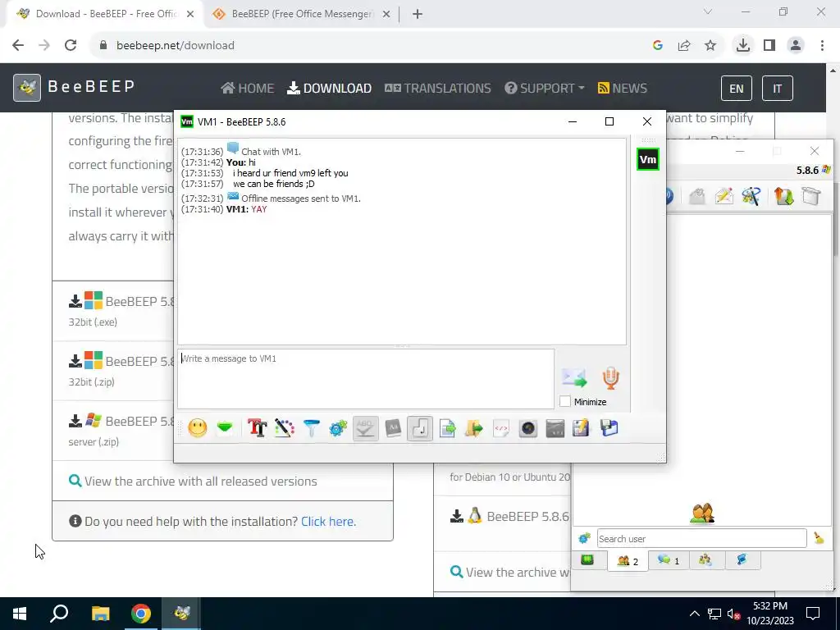The width and height of the screenshot is (840, 630).
Task: Open the emoticon smiley picker
Action: [198, 428]
